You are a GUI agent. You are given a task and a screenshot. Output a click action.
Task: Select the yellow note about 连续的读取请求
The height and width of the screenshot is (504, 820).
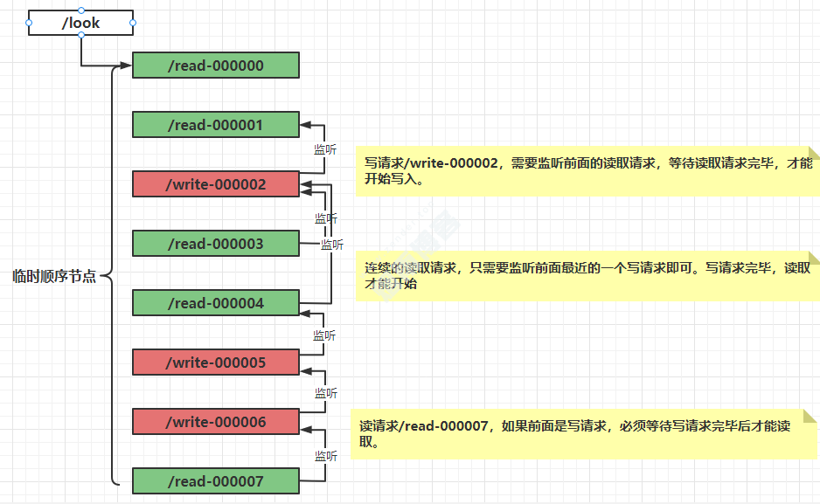coord(587,276)
